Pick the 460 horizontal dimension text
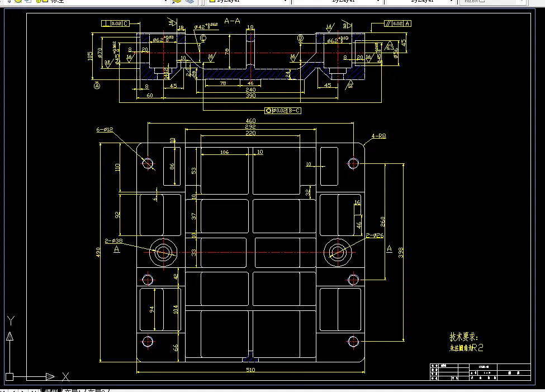 click(250, 121)
